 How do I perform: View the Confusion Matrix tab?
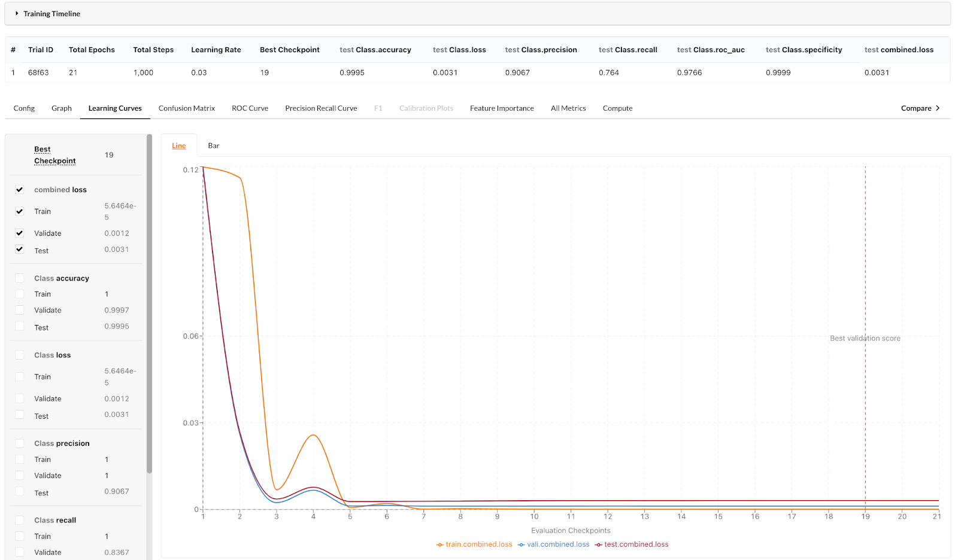point(187,108)
